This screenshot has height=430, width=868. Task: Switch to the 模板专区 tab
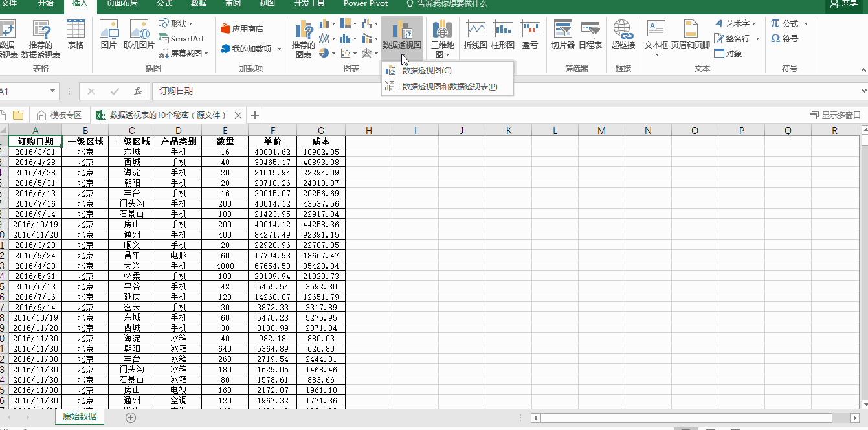(61, 115)
